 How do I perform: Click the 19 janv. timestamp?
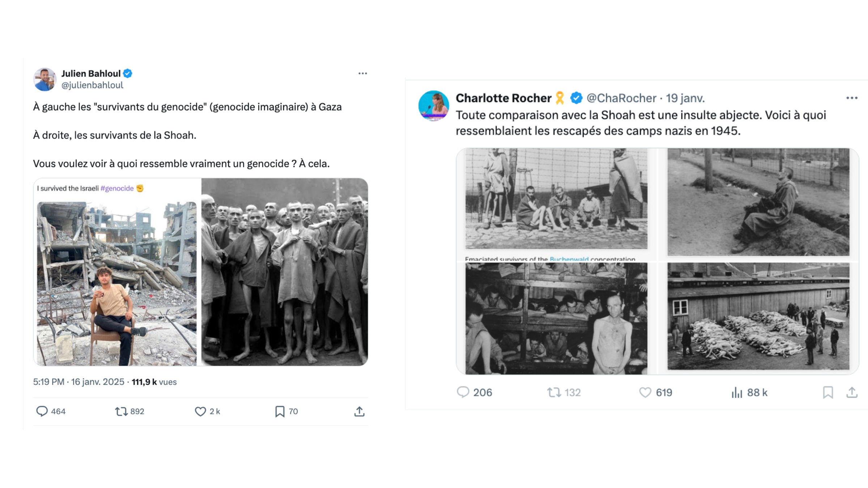pyautogui.click(x=685, y=98)
